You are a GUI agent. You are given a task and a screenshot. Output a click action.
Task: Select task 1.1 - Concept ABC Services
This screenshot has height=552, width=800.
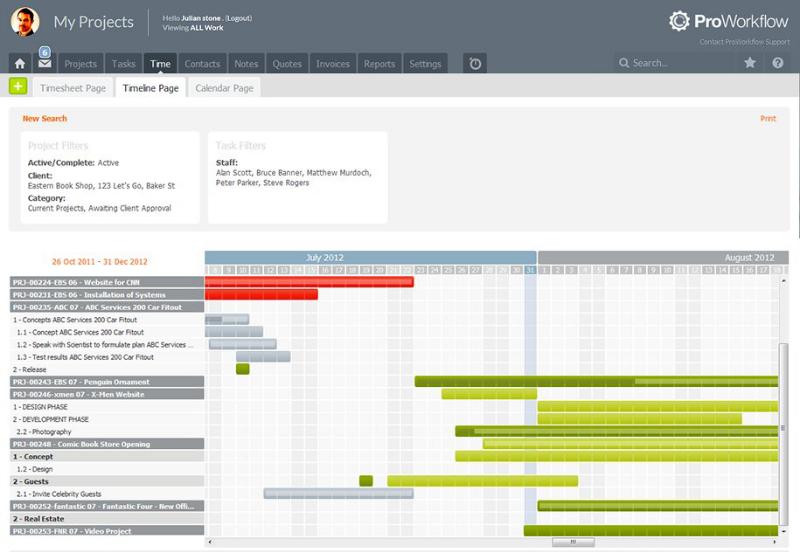(107, 332)
